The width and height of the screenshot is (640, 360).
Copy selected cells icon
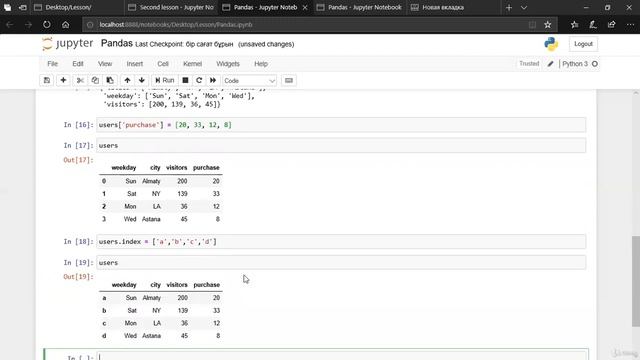(x=95, y=80)
